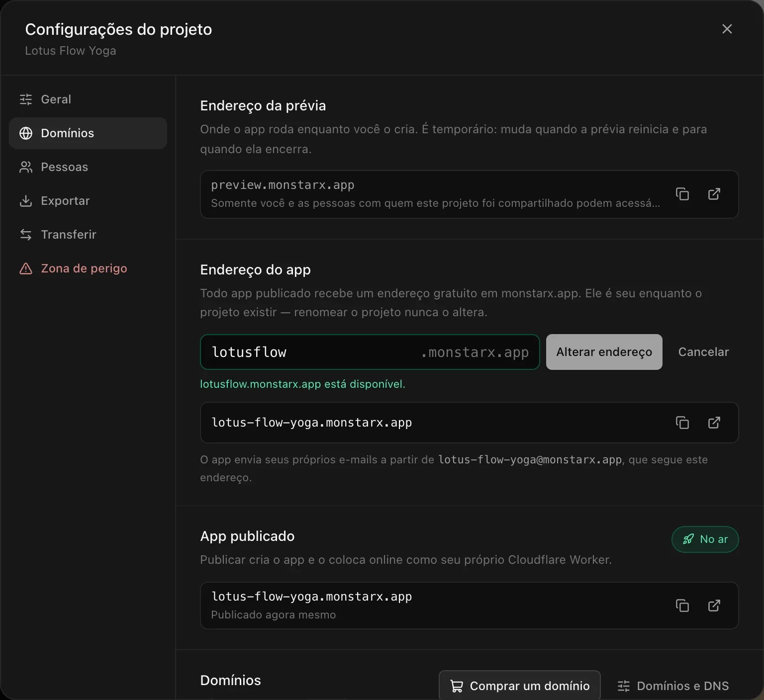Click the lotus-flow-yoga@monstarx.app email text
This screenshot has height=700, width=764.
(x=530, y=460)
